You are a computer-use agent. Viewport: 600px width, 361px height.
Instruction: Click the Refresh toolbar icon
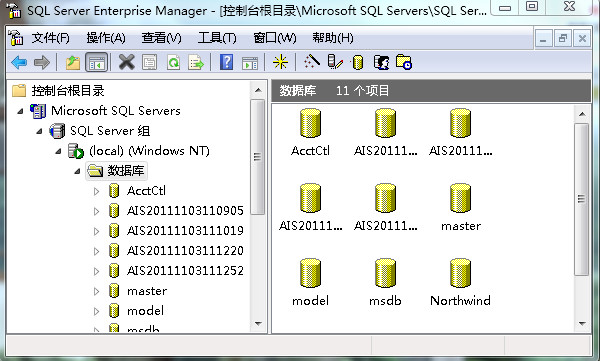click(x=173, y=62)
